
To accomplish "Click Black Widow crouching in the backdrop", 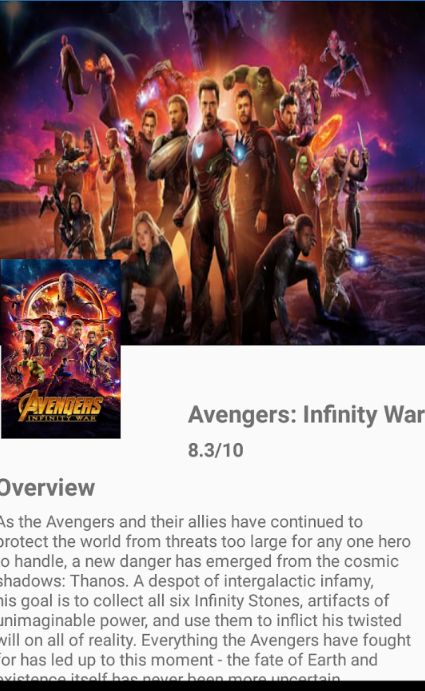I will coord(148,264).
